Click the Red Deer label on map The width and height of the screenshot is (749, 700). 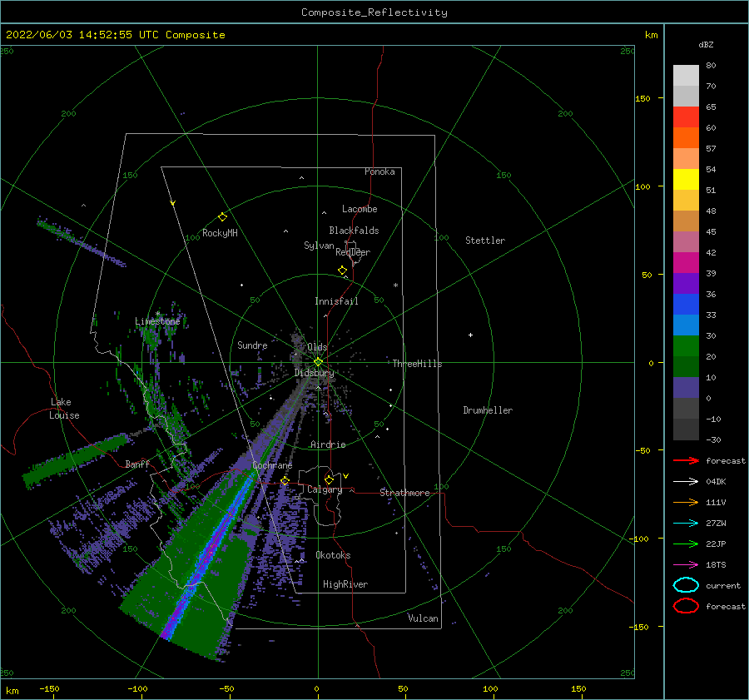click(353, 252)
